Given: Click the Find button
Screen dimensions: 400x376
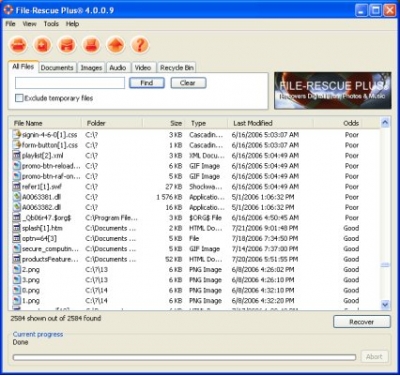Looking at the screenshot, I should coord(147,83).
